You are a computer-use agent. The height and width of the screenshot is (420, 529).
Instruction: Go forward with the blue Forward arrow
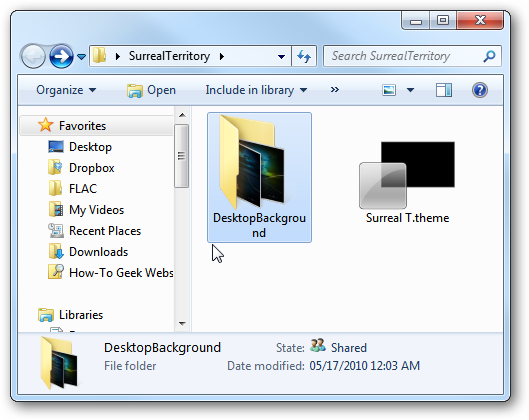(61, 56)
